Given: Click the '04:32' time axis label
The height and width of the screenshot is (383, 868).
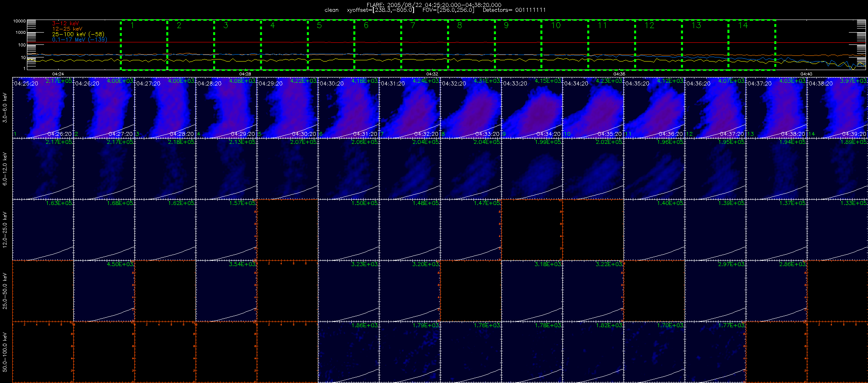Looking at the screenshot, I should click(x=432, y=74).
